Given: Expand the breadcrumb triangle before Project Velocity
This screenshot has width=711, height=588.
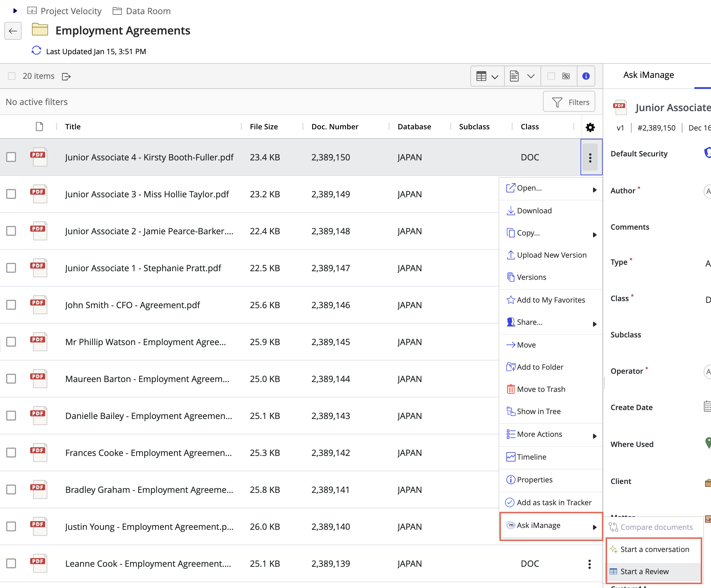Looking at the screenshot, I should (15, 11).
